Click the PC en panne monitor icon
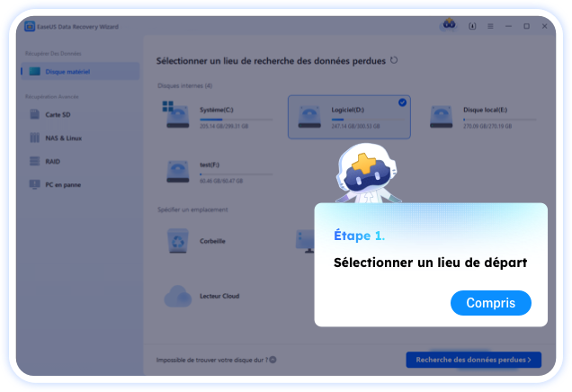This screenshot has height=392, width=572. pos(35,184)
